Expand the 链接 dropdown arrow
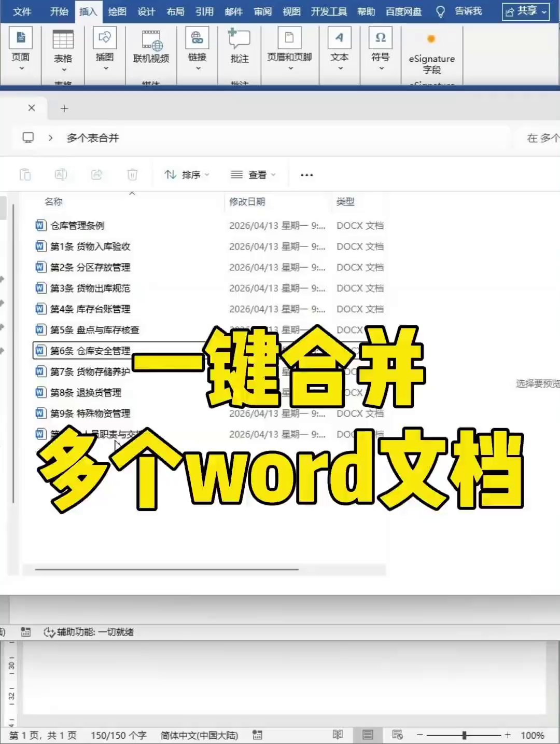This screenshot has width=560, height=744. (198, 68)
